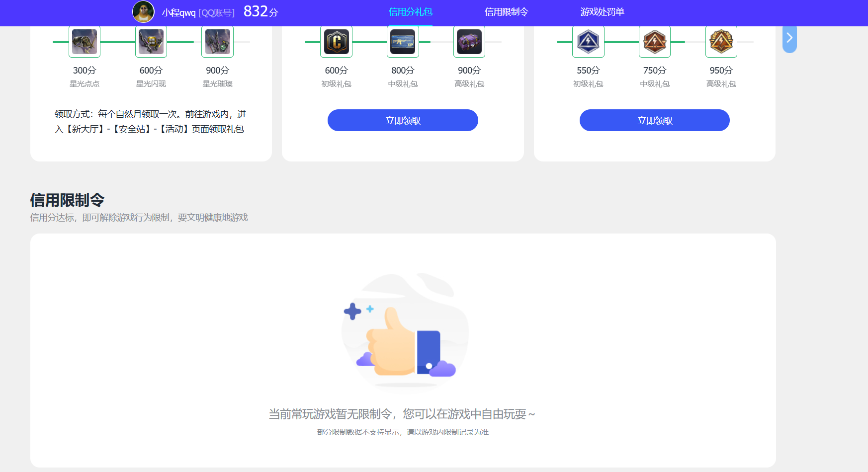The width and height of the screenshot is (868, 472).
Task: Claim gift with right 立即领取 button
Action: tap(655, 120)
